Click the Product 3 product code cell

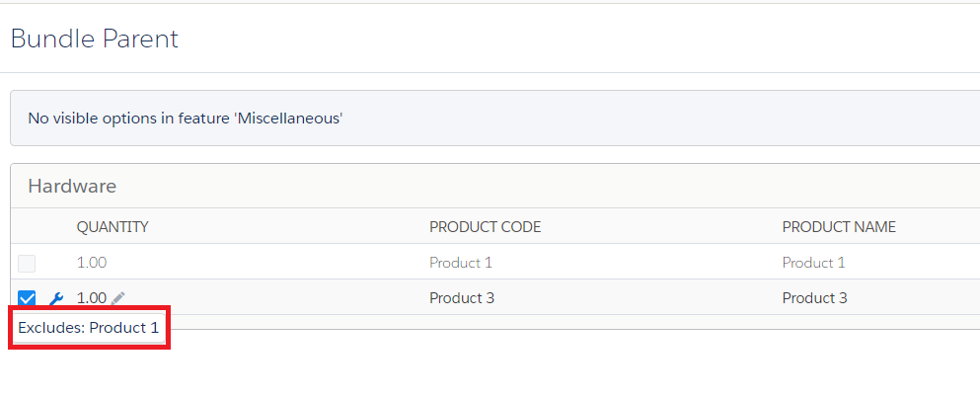click(462, 298)
